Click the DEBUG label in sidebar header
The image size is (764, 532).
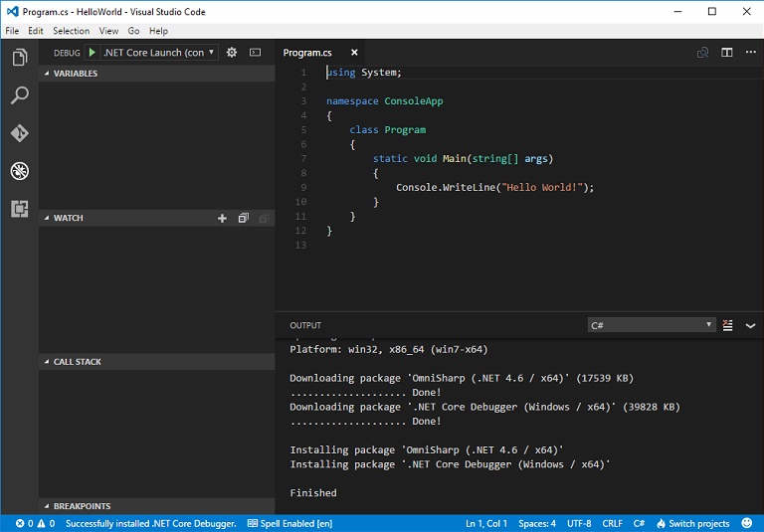(x=67, y=53)
